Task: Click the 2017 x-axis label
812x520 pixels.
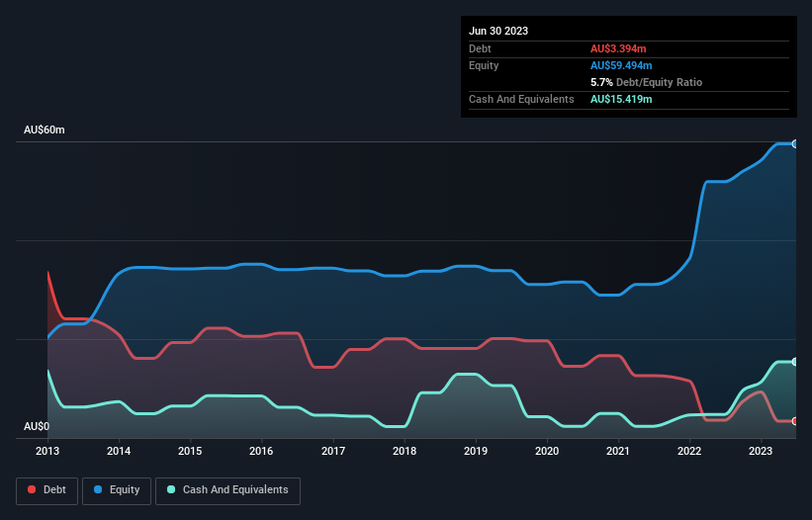Action: pyautogui.click(x=333, y=451)
